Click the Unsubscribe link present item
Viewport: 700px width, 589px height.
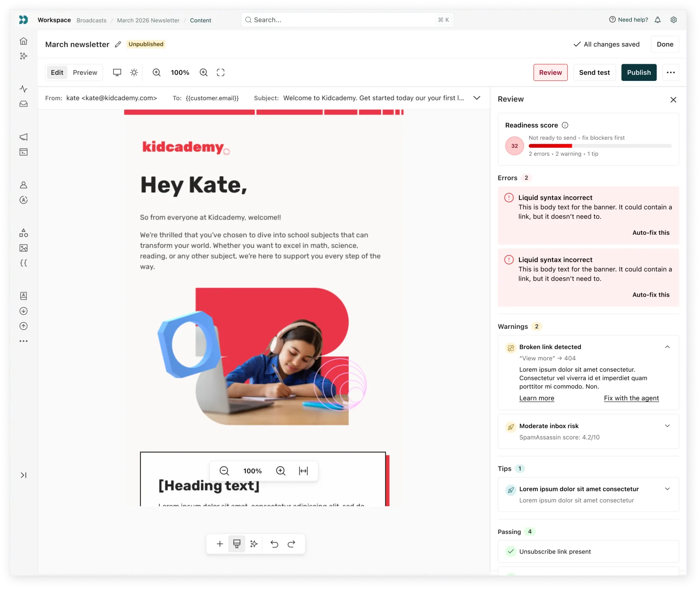coord(588,551)
